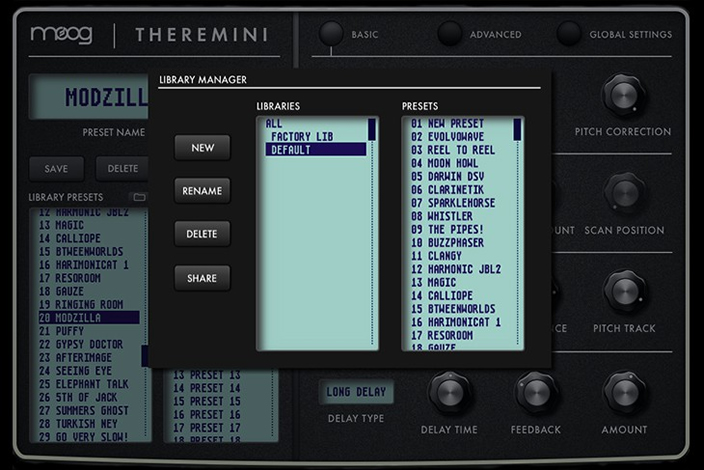This screenshot has height=470, width=704.
Task: Adjust the Pitch Track knob
Action: pyautogui.click(x=624, y=291)
